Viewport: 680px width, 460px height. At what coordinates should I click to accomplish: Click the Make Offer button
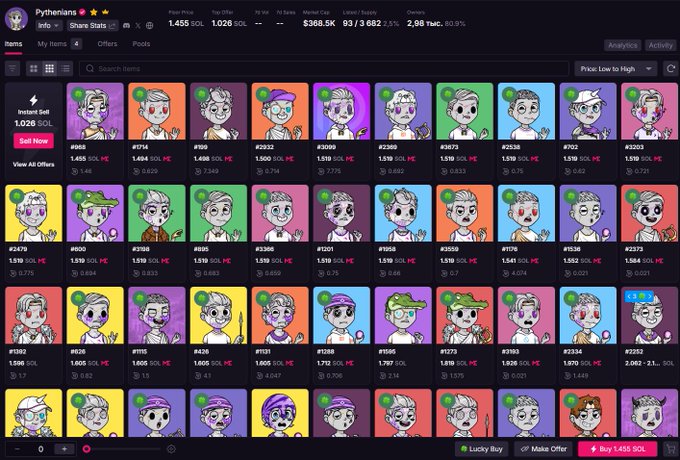(543, 449)
